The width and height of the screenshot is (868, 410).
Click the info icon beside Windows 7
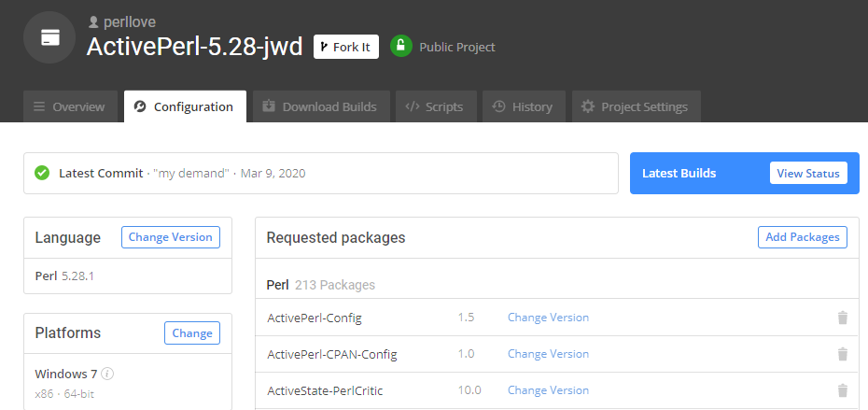pos(107,375)
